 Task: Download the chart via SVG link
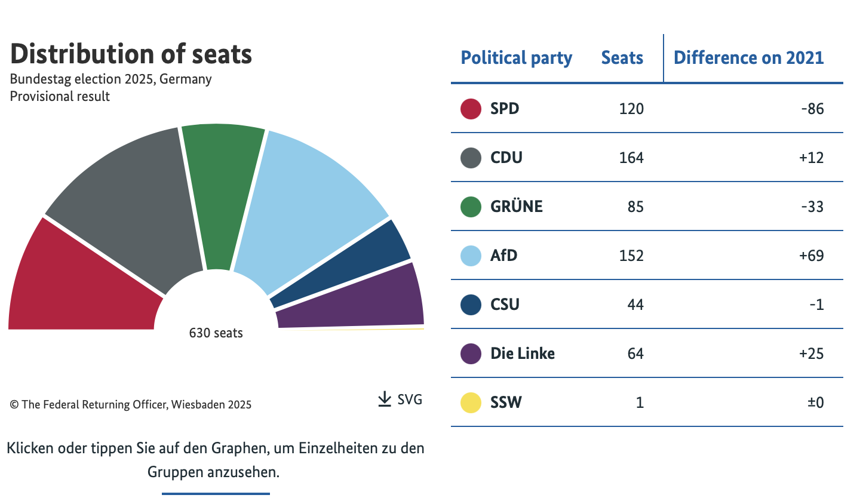pyautogui.click(x=409, y=399)
